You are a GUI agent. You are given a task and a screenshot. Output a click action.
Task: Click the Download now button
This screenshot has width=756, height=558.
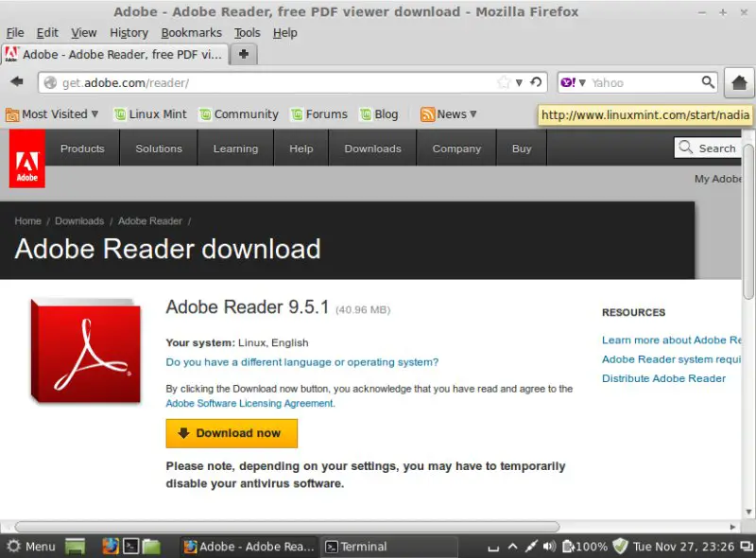coord(232,433)
